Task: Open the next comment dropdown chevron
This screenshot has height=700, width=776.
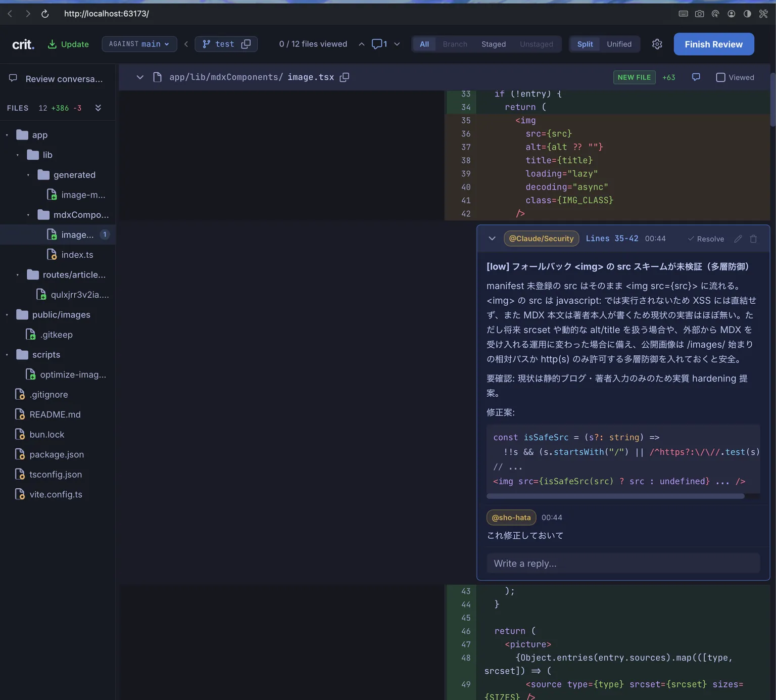Action: click(x=397, y=44)
